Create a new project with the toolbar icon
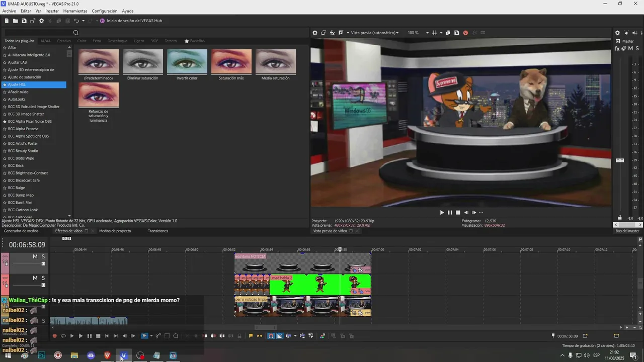This screenshot has width=644, height=362. pos(7,21)
